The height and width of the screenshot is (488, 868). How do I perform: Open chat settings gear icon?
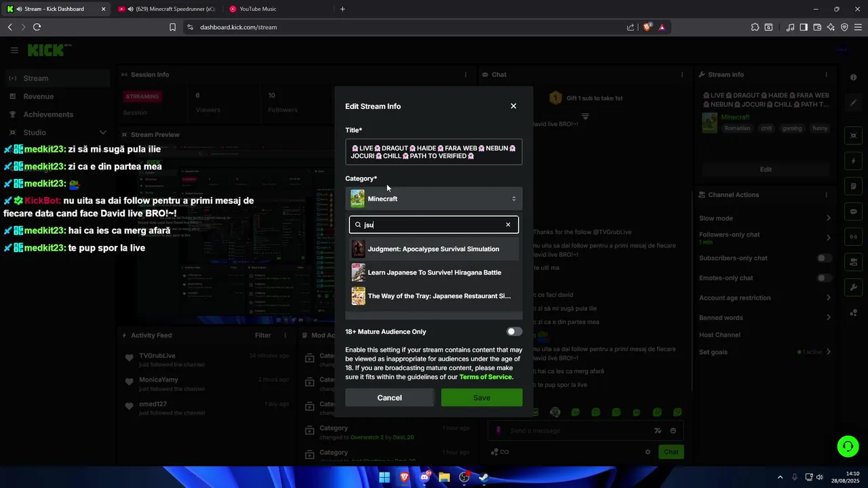[648, 452]
